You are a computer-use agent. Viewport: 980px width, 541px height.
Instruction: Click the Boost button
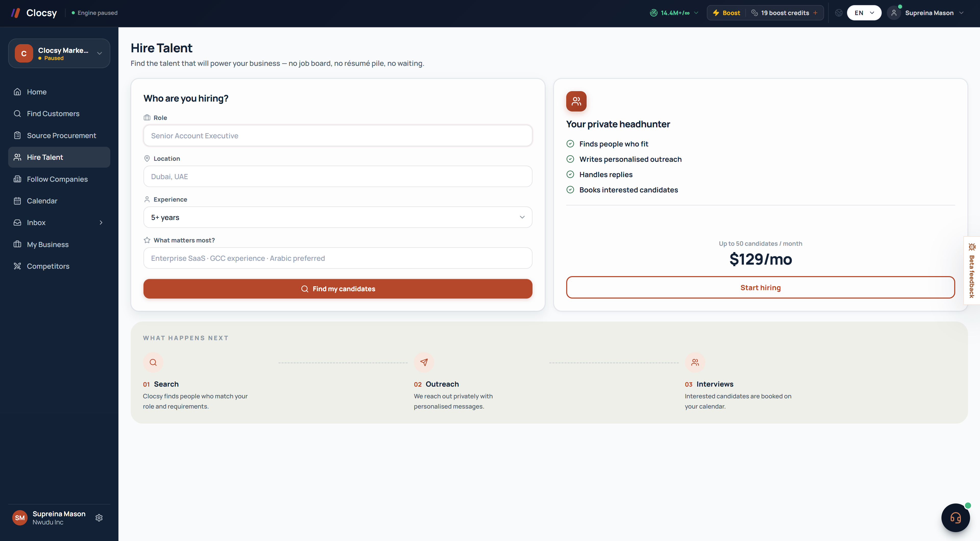tap(726, 13)
